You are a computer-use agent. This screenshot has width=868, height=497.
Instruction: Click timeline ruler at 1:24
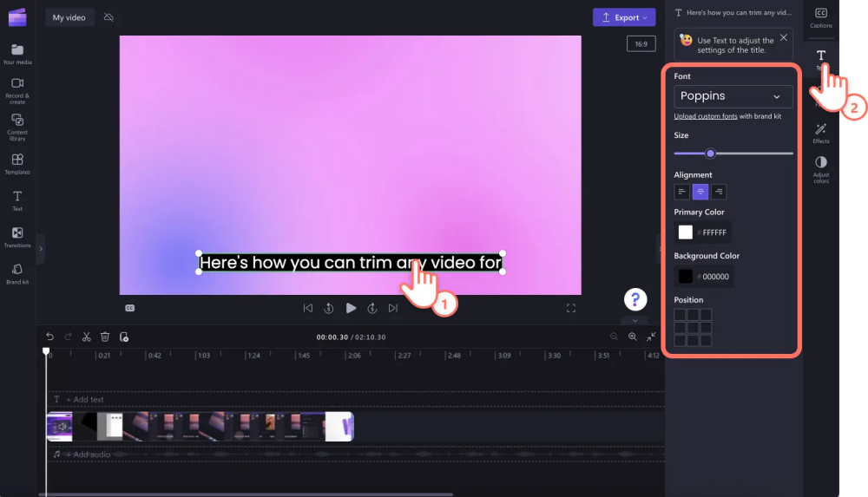253,356
